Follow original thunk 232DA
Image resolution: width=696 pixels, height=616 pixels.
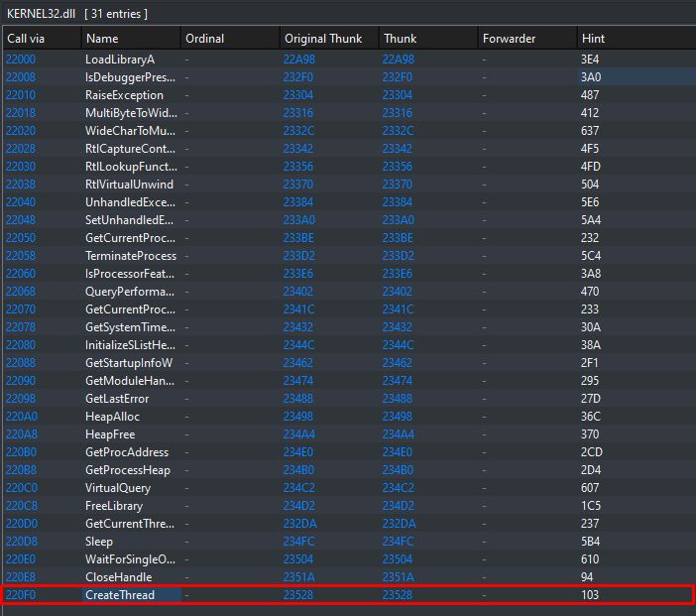[x=300, y=524]
